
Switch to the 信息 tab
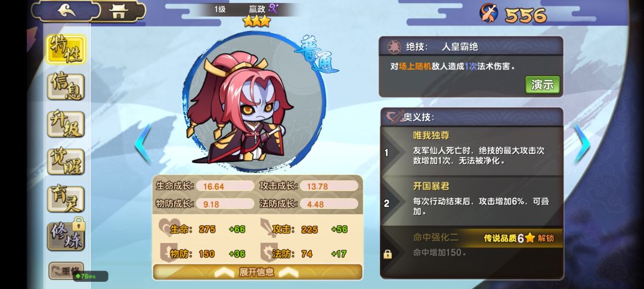click(66, 87)
